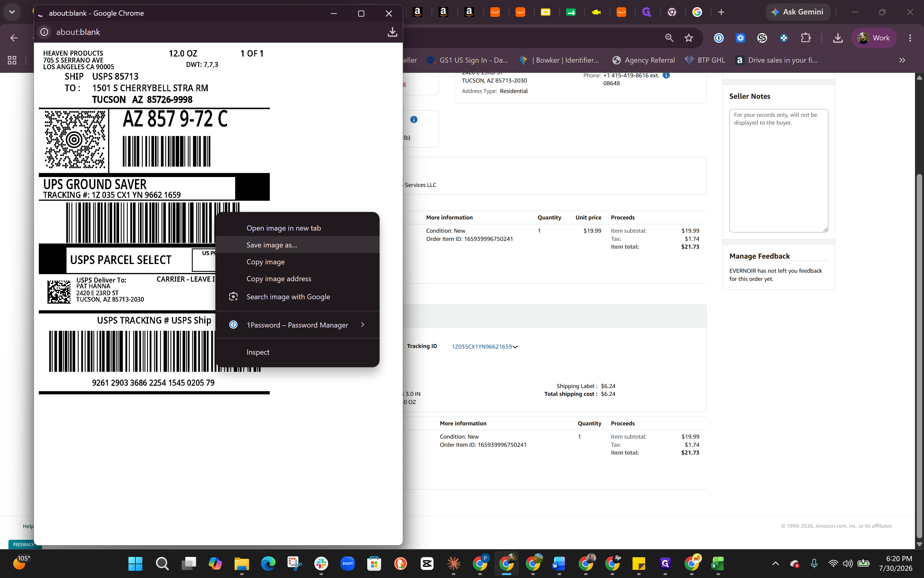Open tracking link 1Z035CX1YN96621659
Viewport: 924px width, 578px height.
coord(482,347)
